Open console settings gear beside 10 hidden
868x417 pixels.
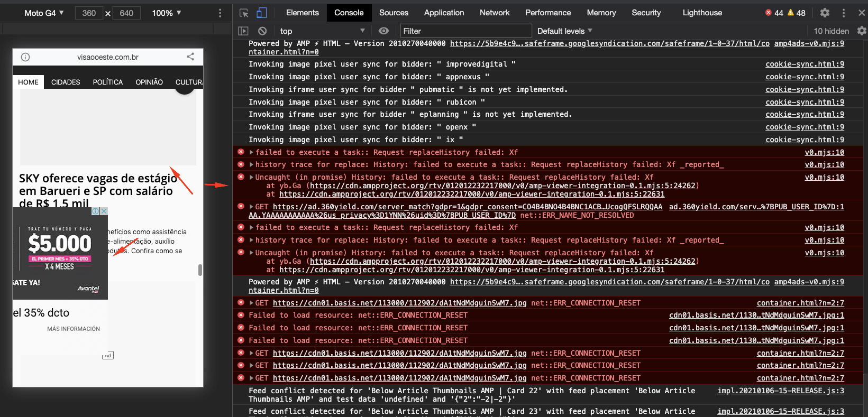point(862,31)
